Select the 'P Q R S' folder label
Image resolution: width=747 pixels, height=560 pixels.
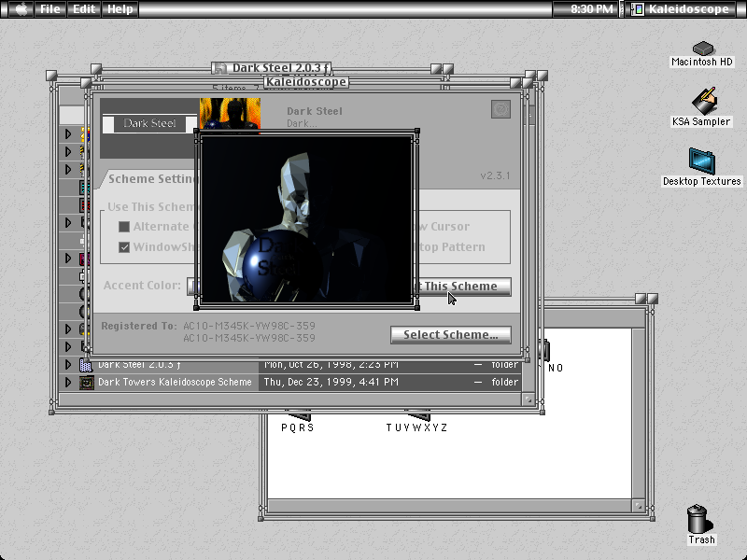(297, 427)
